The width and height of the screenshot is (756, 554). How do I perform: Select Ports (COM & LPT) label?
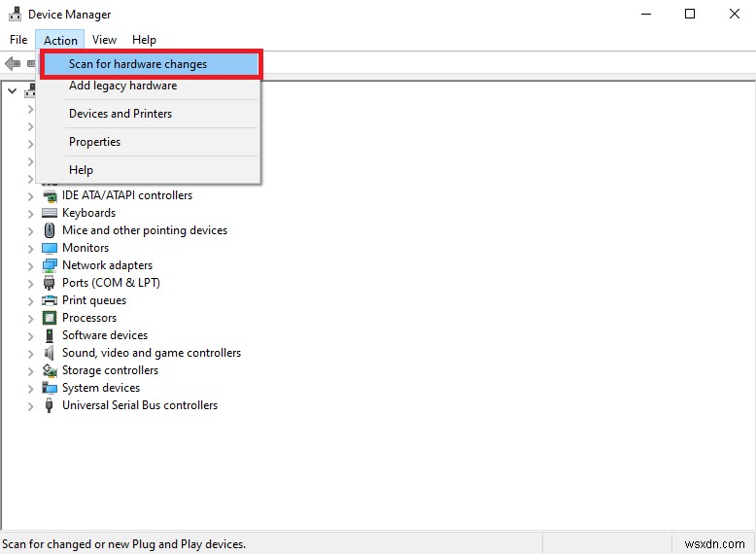(x=111, y=283)
